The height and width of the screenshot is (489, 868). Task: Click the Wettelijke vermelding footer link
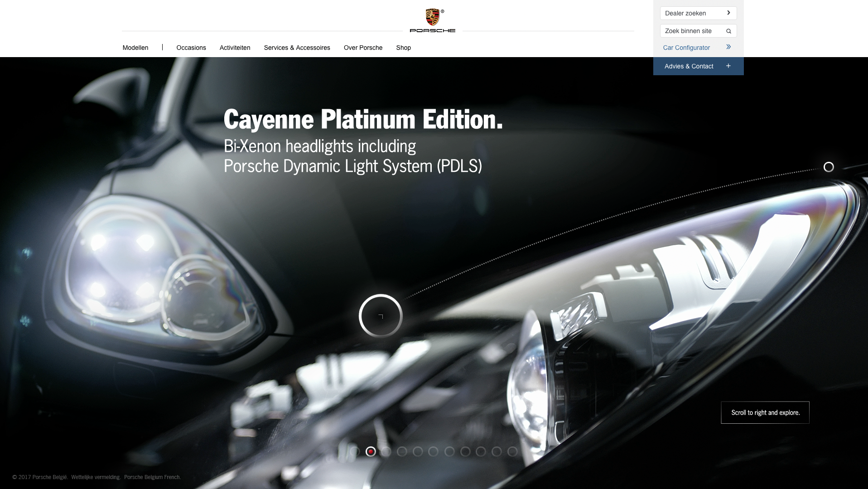[x=96, y=477]
